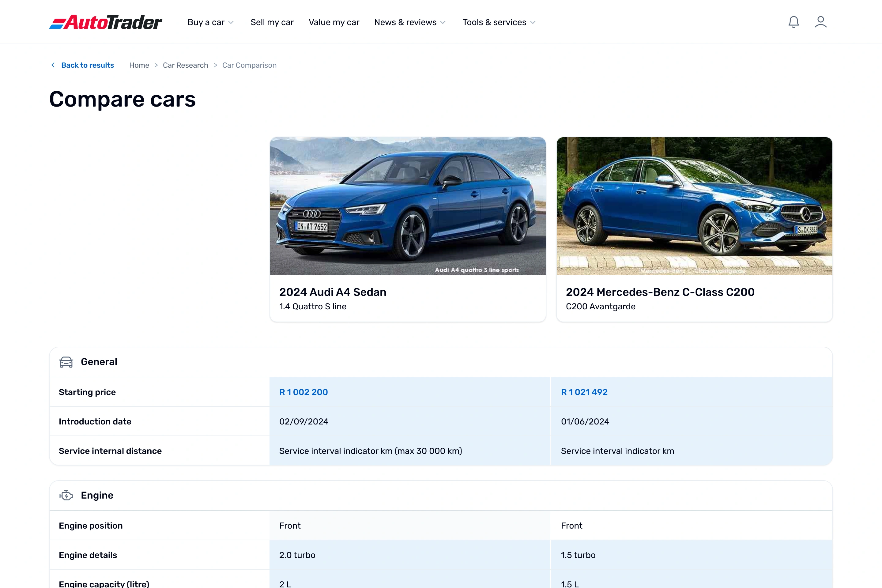The image size is (882, 588).
Task: Go back via Back to results link
Action: 87,65
